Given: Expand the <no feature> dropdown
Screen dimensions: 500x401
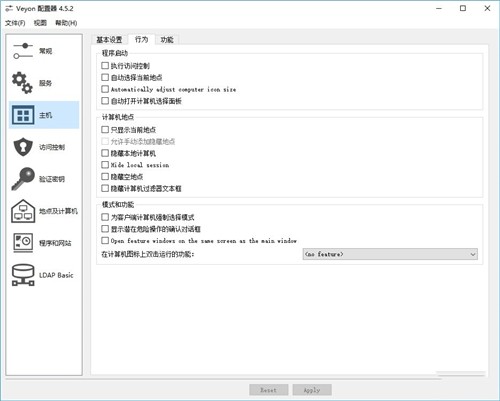Looking at the screenshot, I should coord(390,254).
